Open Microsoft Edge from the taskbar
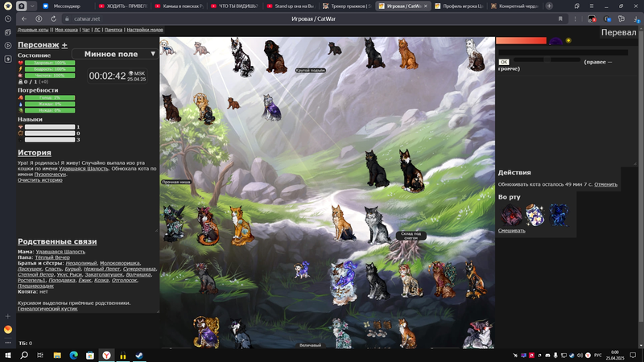This screenshot has height=362, width=644. (73, 356)
